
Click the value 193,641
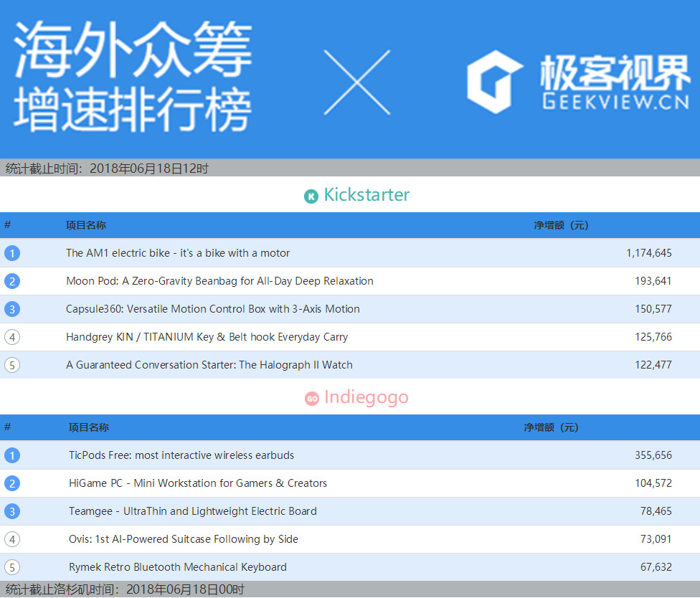[x=653, y=281]
